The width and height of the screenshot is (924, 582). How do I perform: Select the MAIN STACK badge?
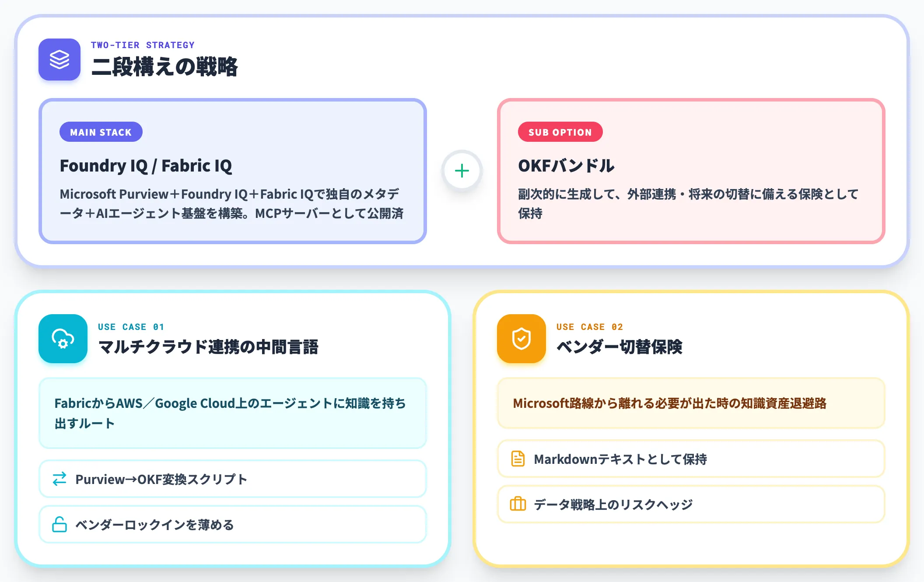click(101, 132)
